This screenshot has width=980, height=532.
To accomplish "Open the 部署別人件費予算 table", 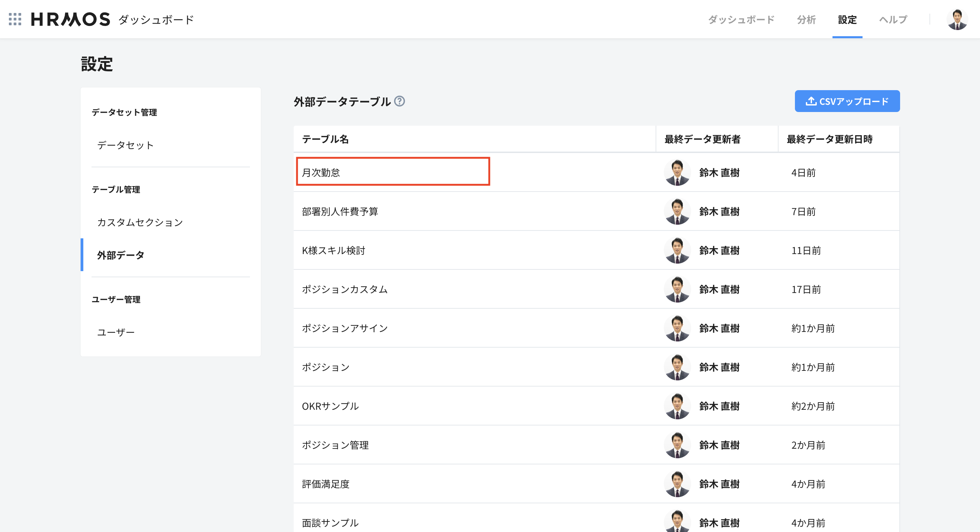I will point(340,212).
